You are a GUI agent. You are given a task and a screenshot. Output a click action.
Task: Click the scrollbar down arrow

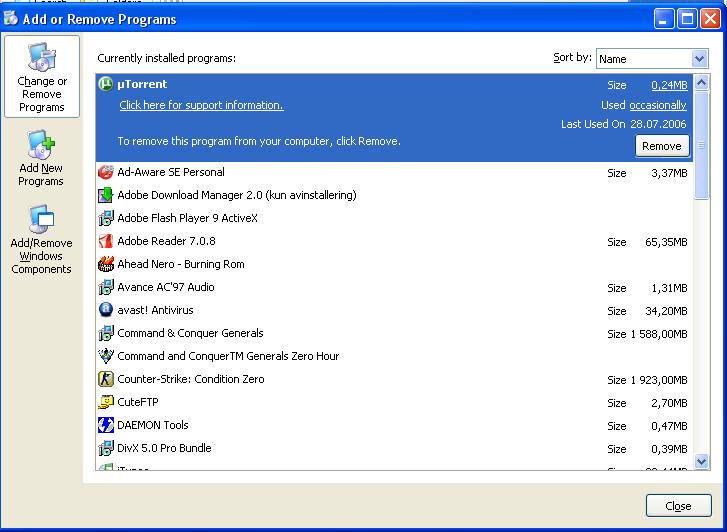coord(701,461)
